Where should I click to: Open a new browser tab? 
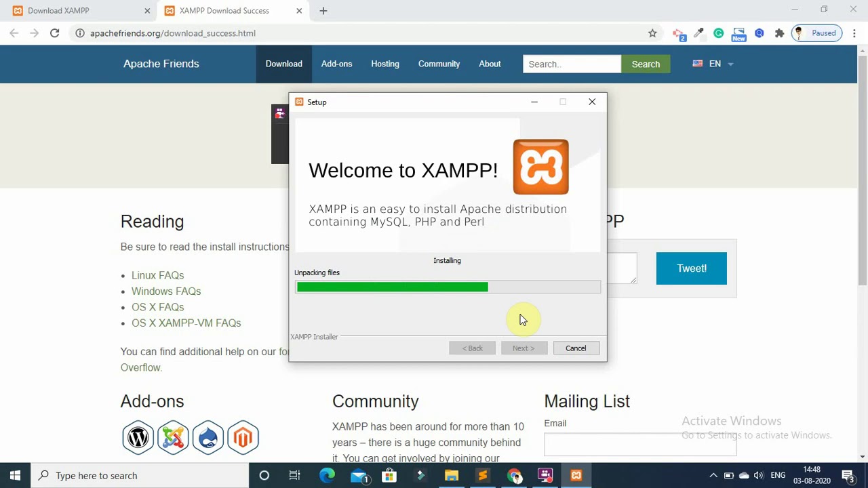tap(323, 11)
